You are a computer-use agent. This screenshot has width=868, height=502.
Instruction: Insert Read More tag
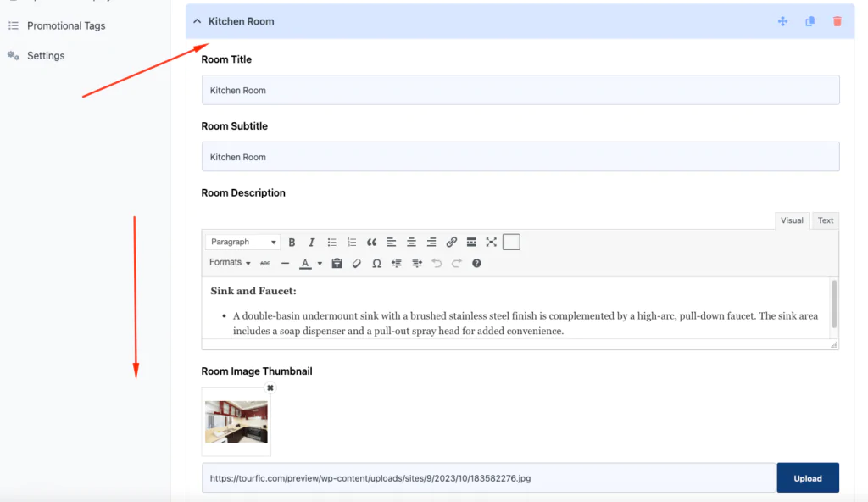click(x=471, y=243)
